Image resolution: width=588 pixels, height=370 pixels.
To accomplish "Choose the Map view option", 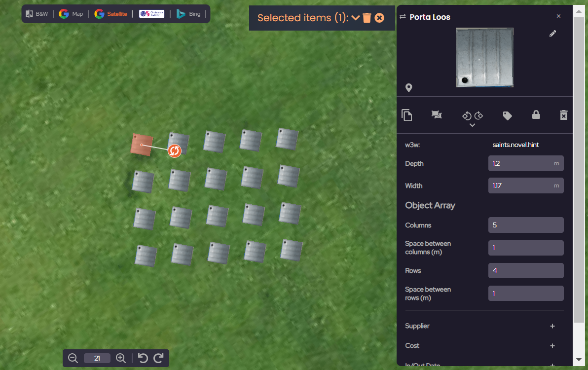I will 71,14.
